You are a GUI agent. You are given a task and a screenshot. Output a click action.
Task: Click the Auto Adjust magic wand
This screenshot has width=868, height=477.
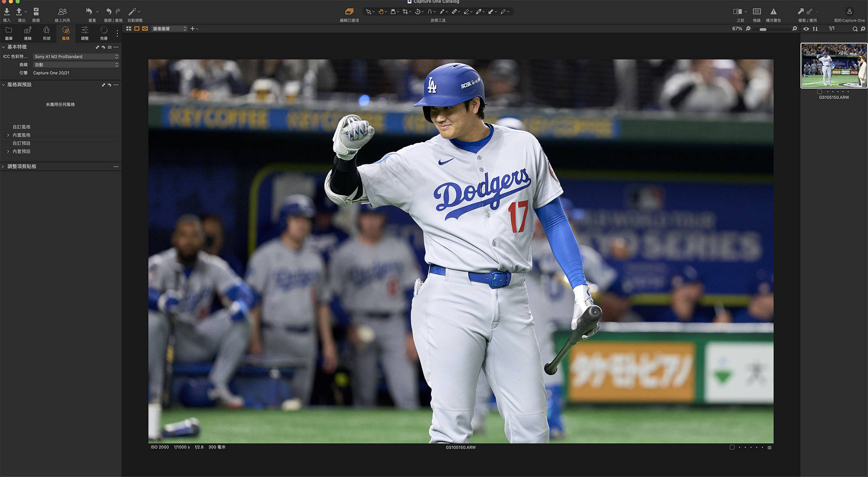coord(132,12)
